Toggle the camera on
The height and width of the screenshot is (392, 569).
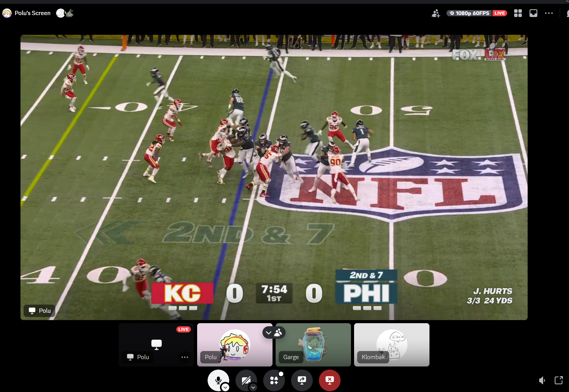click(245, 380)
